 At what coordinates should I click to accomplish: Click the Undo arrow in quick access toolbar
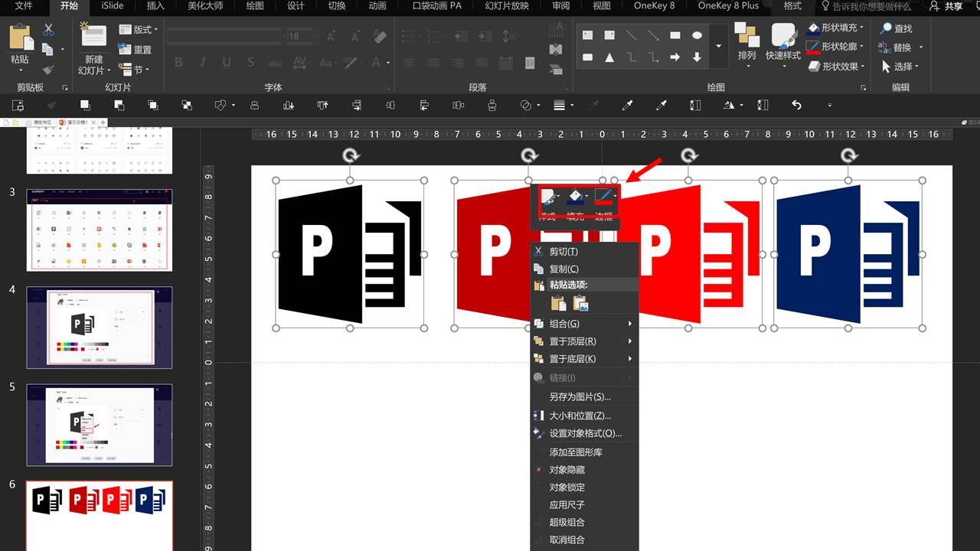pos(796,105)
